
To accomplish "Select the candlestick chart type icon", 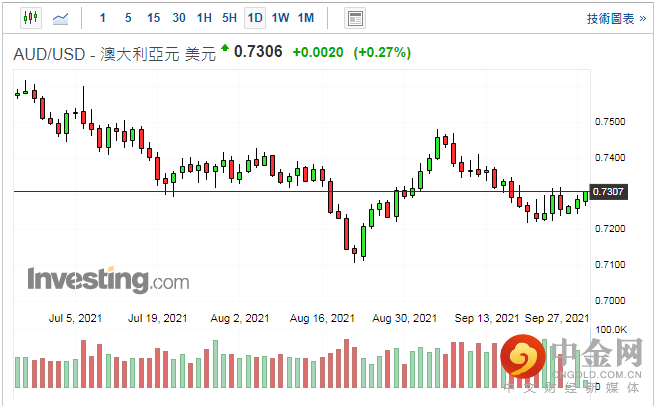I will 30,18.
